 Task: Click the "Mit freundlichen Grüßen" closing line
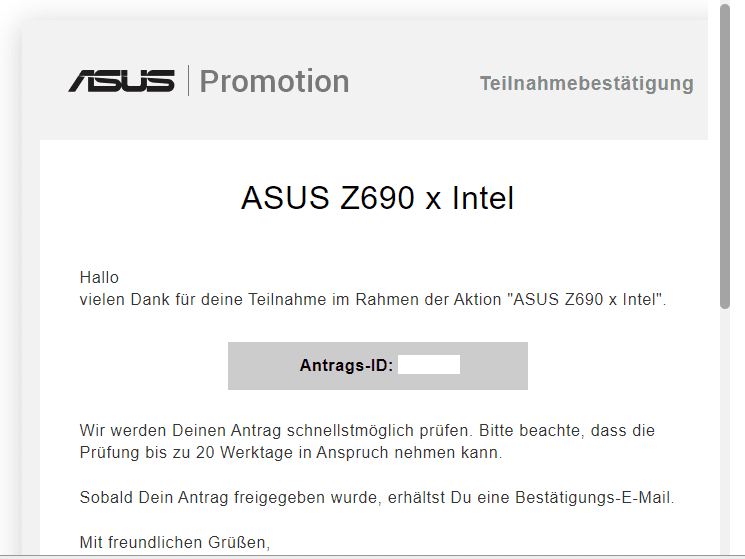175,543
